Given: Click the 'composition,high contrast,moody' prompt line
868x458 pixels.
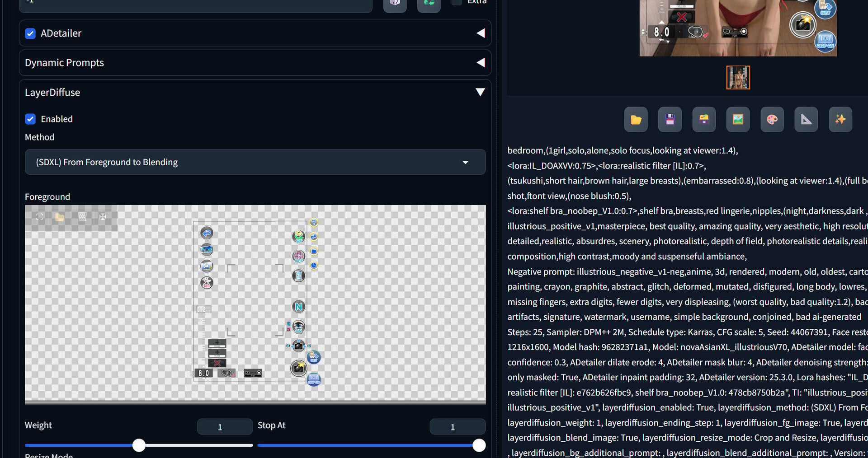Looking at the screenshot, I should pyautogui.click(x=627, y=257).
